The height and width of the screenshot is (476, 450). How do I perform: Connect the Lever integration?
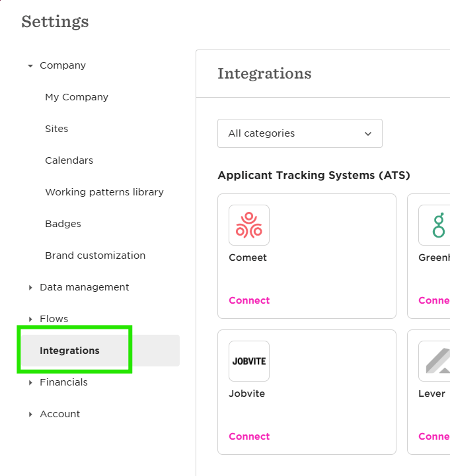click(x=434, y=436)
